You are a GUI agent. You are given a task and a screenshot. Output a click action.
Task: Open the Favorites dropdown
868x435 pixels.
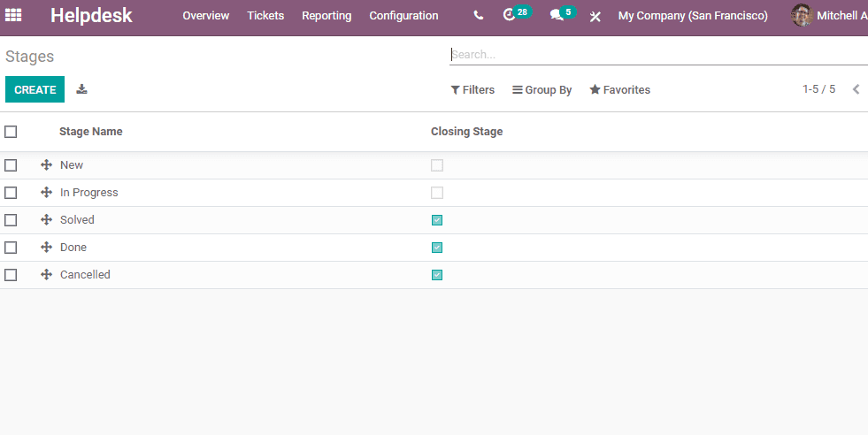(x=620, y=89)
